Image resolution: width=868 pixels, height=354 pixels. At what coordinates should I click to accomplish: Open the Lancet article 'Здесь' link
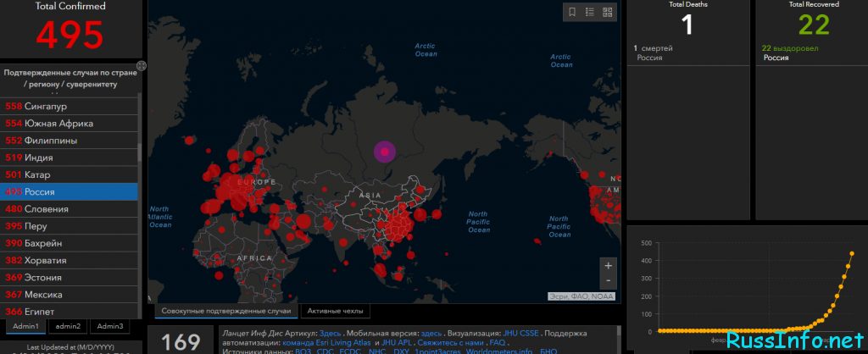tap(331, 334)
